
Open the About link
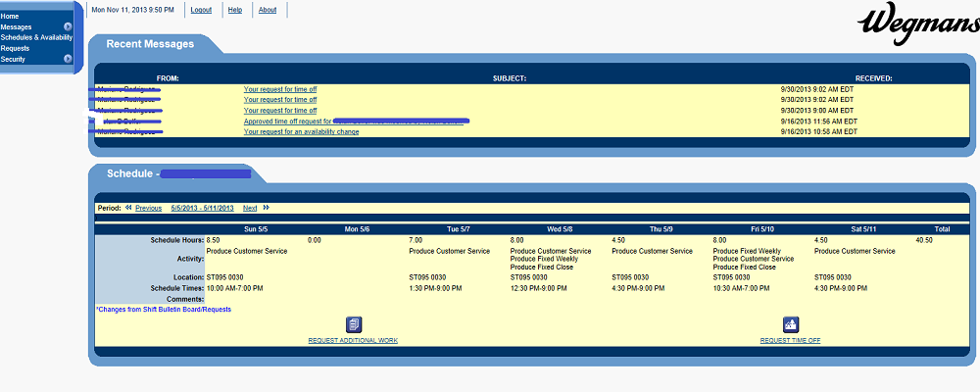point(268,10)
